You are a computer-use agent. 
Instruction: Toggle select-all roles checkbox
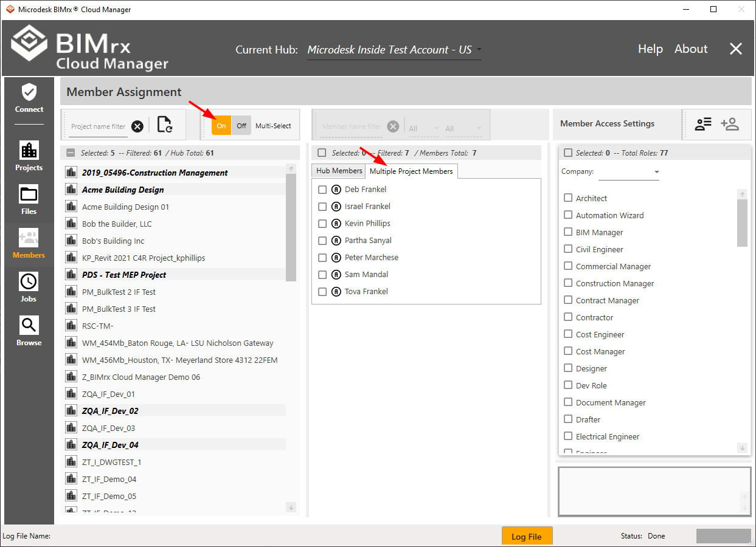(568, 153)
